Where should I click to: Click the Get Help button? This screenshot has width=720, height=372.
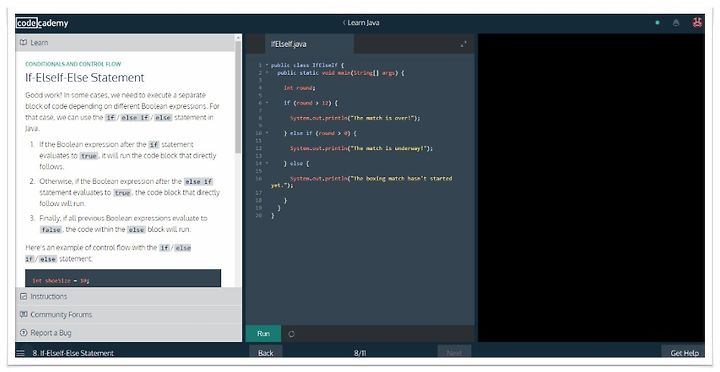click(684, 352)
